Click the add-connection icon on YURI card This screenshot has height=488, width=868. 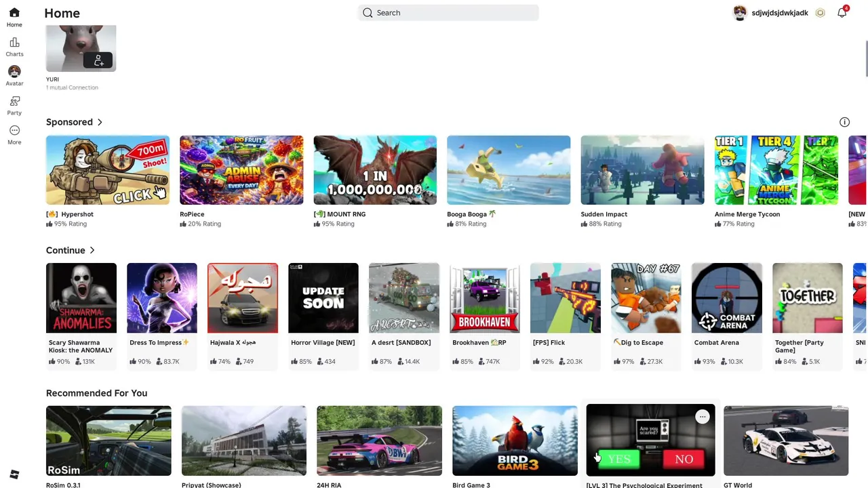tap(98, 60)
